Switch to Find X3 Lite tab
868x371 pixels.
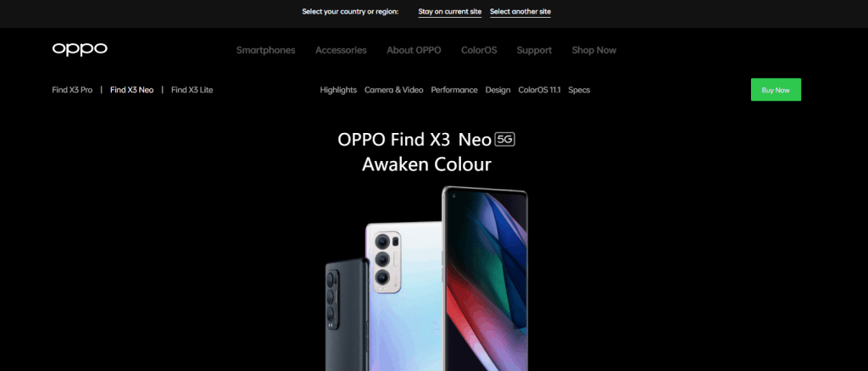click(192, 90)
